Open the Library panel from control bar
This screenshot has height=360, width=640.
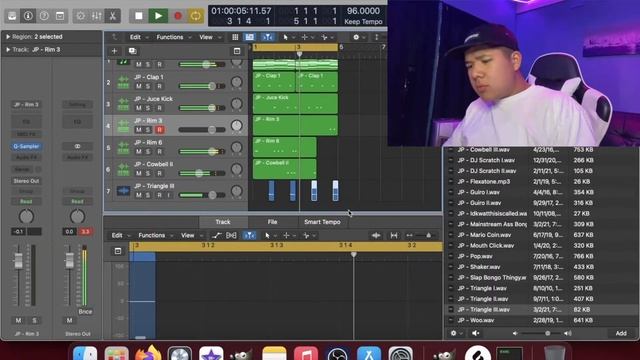coord(12,16)
